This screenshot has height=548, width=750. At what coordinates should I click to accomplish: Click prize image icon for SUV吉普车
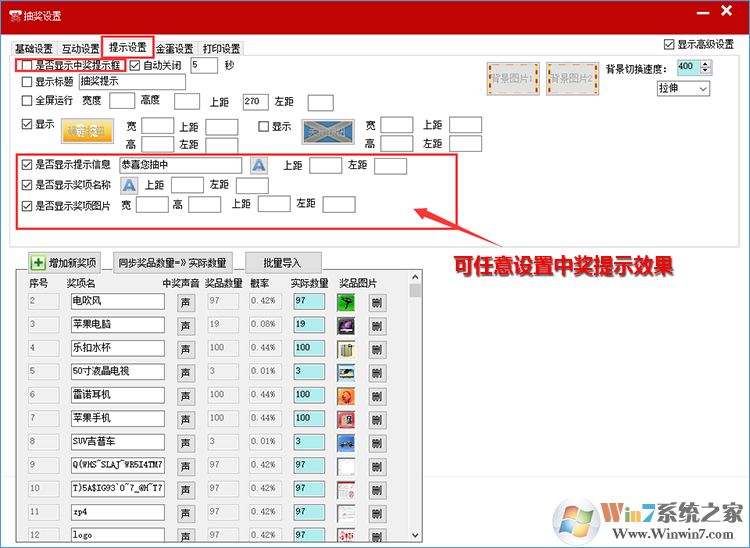(x=346, y=442)
